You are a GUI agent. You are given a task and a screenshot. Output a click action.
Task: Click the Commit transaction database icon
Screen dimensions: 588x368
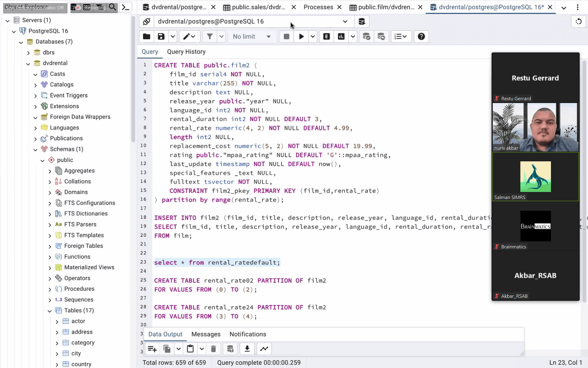click(367, 36)
